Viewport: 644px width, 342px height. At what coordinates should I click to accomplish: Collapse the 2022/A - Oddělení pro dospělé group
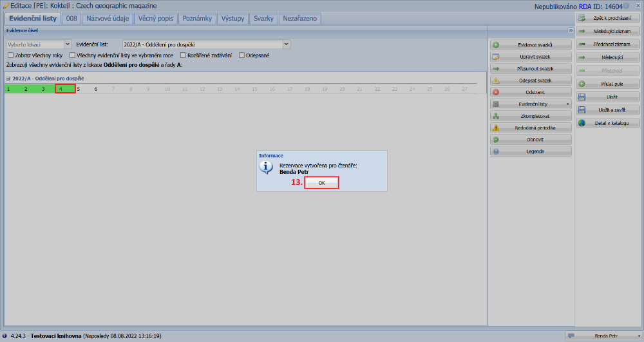8,79
